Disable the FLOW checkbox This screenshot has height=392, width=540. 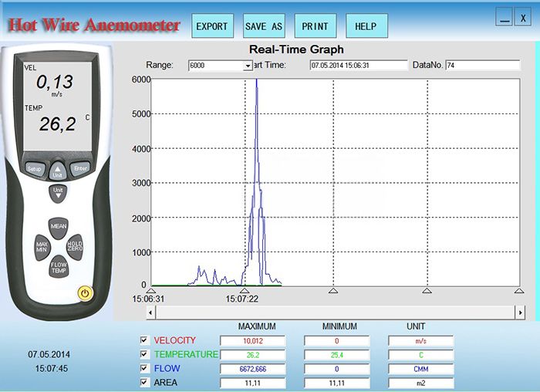[143, 368]
